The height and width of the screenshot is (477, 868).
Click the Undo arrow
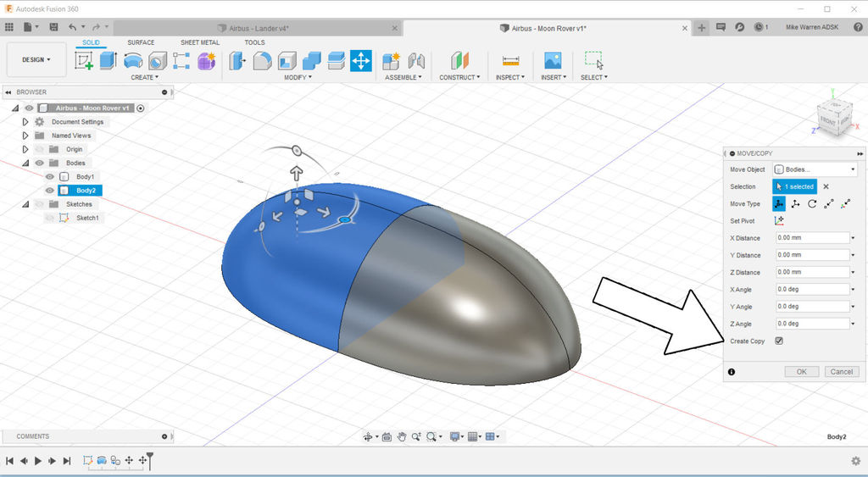click(x=73, y=27)
